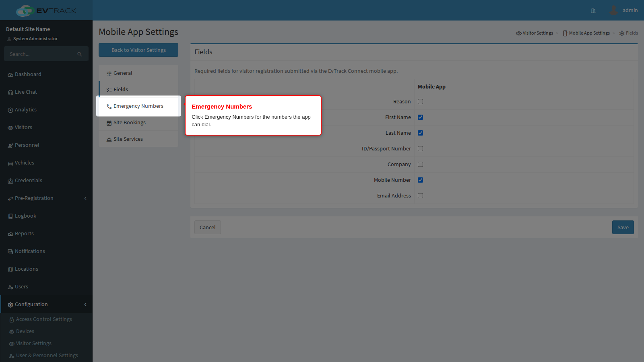Click the Live Chat headset icon
644x362 pixels.
(x=10, y=93)
